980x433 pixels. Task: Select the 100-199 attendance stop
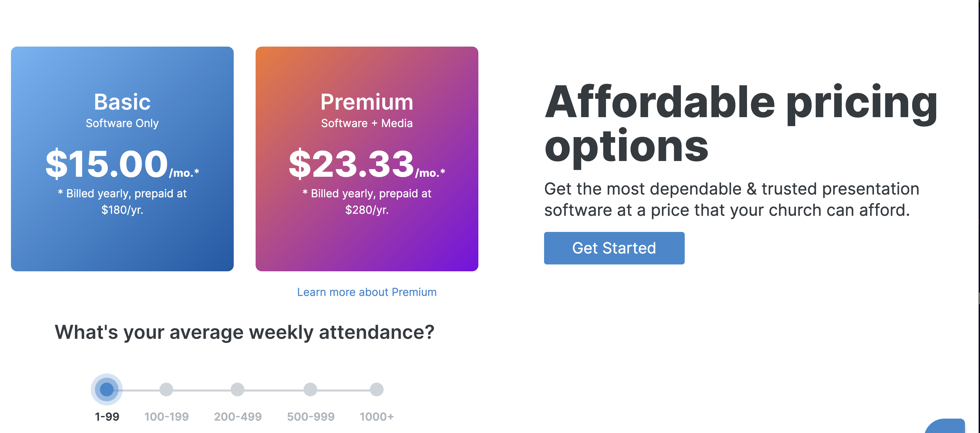coord(166,389)
